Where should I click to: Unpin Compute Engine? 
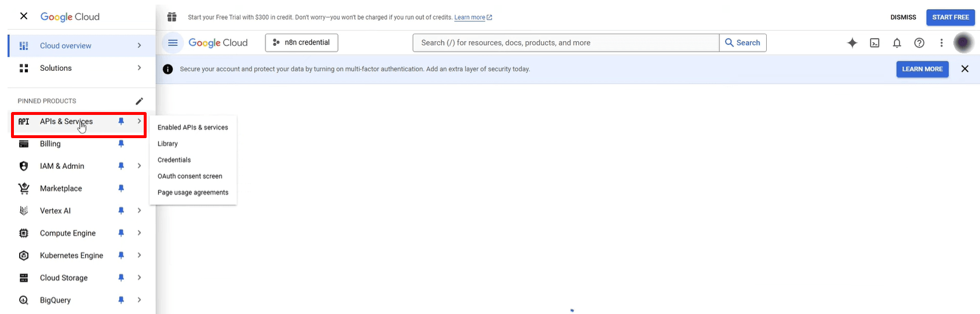(121, 233)
